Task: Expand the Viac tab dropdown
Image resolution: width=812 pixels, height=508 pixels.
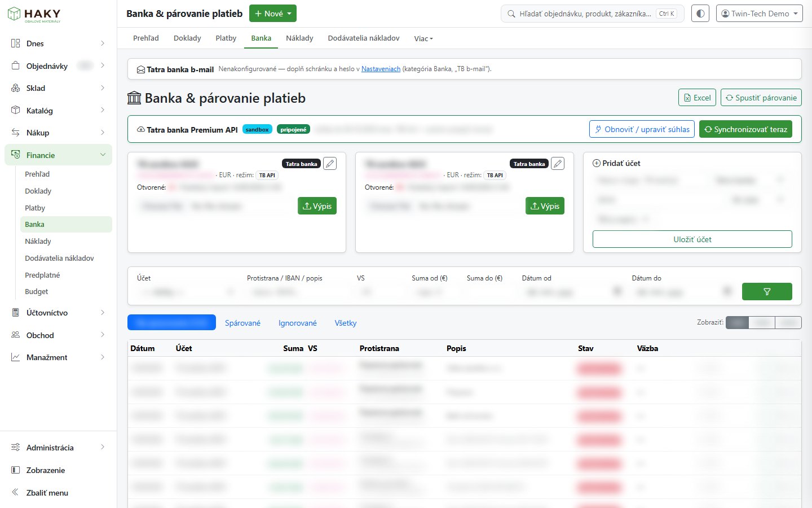Action: [423, 38]
